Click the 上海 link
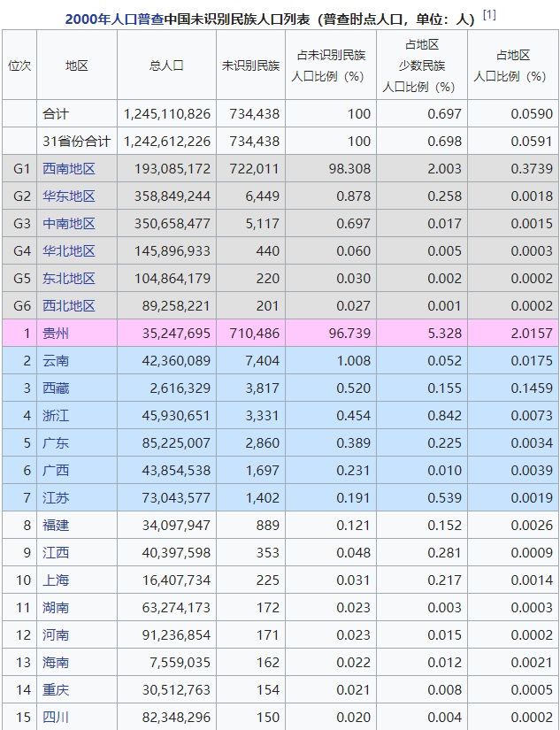560x730 pixels. [56, 580]
